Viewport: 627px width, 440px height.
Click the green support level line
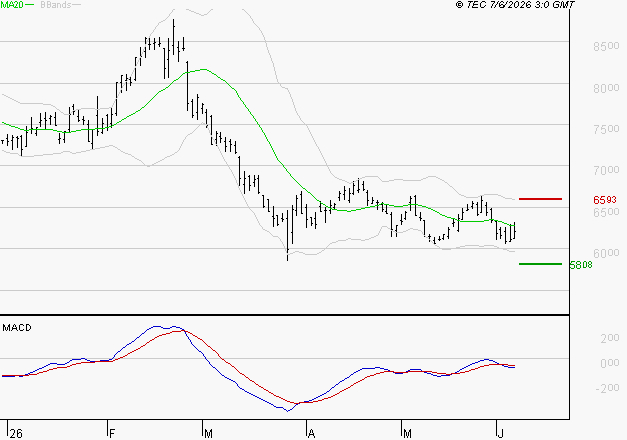coord(540,264)
